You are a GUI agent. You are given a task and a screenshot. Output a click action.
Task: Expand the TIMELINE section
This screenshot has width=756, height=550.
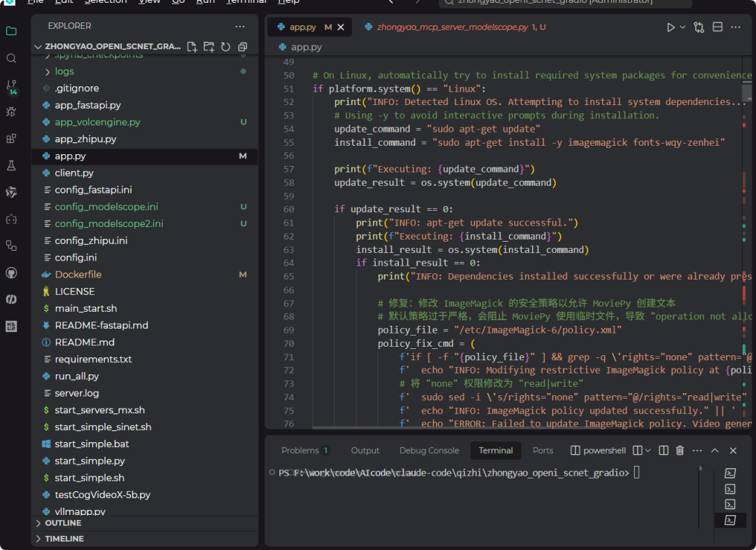pos(64,539)
